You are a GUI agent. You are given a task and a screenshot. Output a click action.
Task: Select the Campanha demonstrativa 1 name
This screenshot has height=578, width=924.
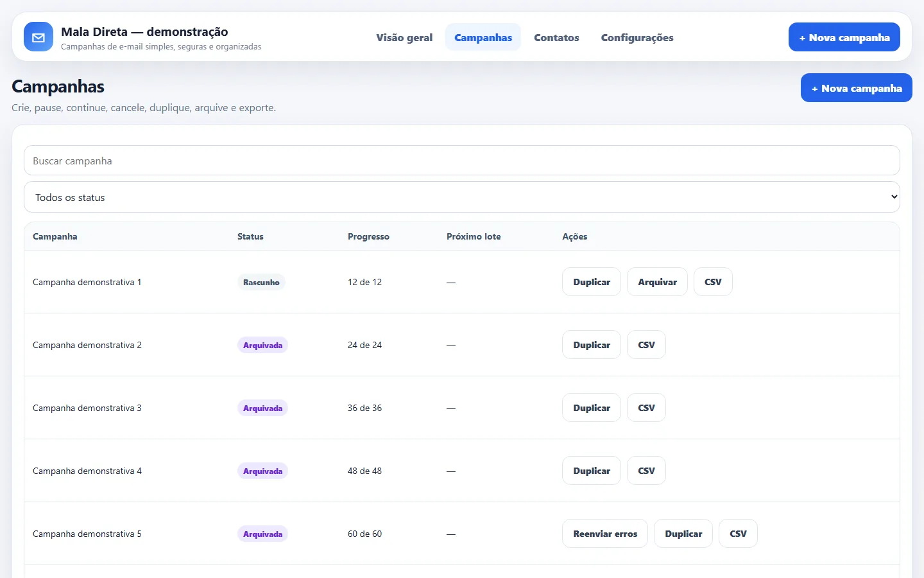[87, 282]
